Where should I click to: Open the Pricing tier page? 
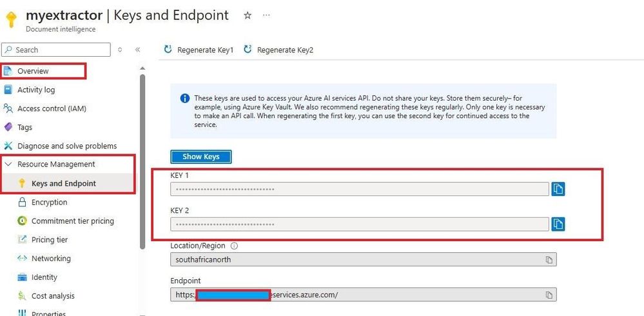50,239
